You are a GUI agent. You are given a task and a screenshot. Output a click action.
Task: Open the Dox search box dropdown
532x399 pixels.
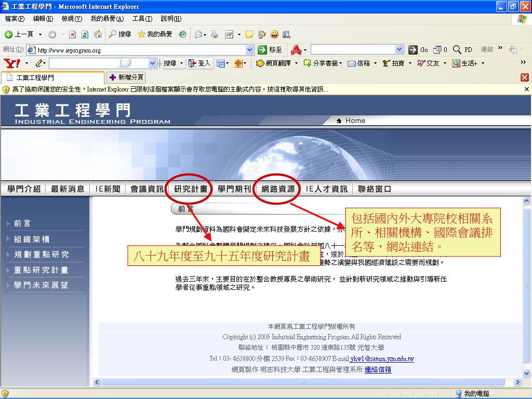point(400,50)
